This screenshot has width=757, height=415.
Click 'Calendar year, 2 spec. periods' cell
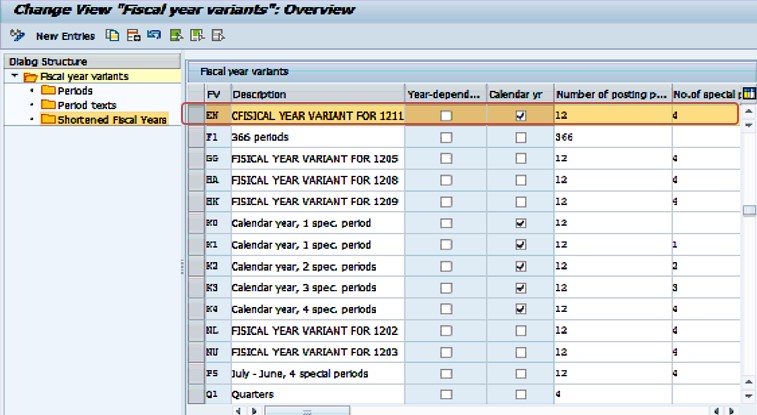pos(317,266)
